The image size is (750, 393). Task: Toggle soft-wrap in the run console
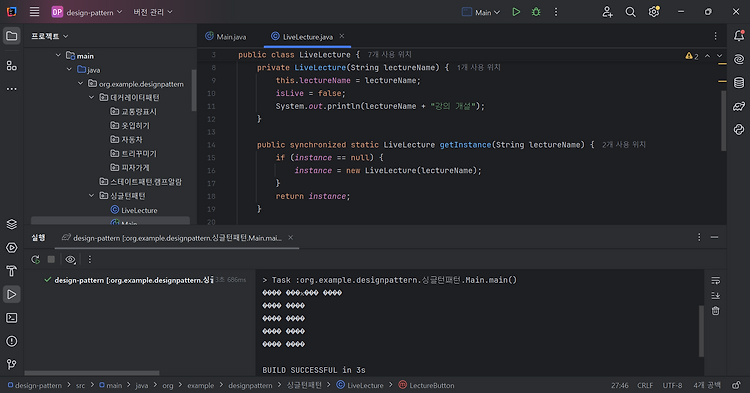[715, 281]
